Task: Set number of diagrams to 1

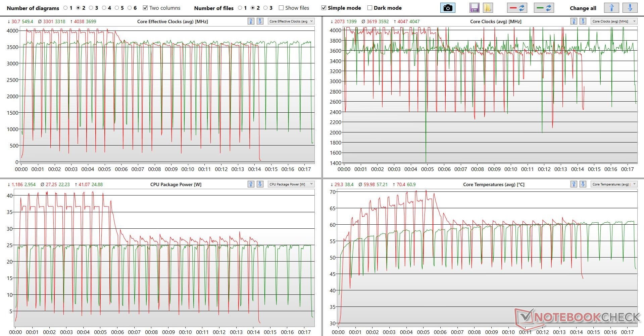Action: [65, 8]
